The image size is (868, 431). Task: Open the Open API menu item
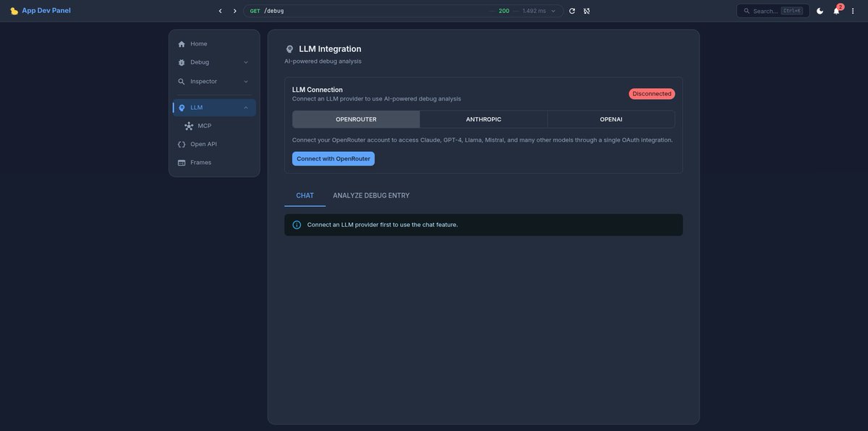click(214, 144)
